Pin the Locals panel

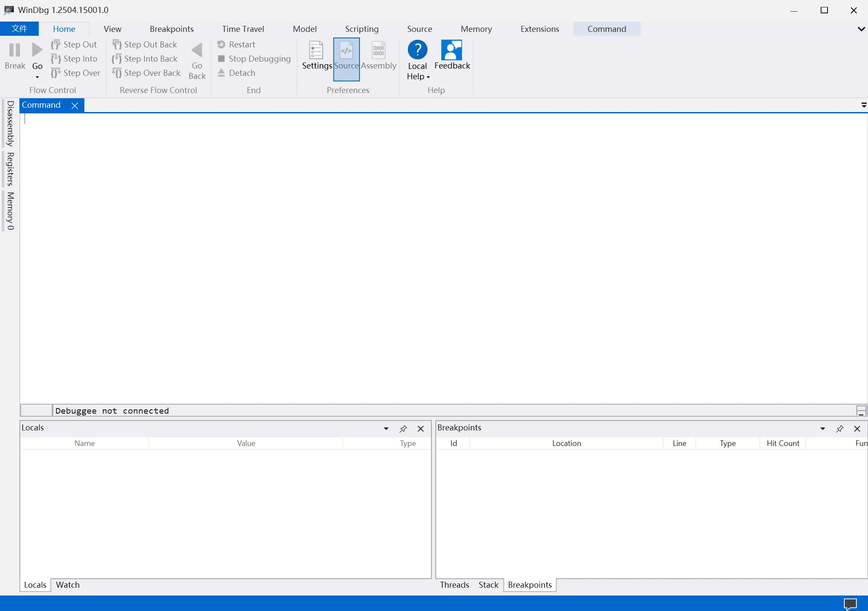click(x=403, y=429)
